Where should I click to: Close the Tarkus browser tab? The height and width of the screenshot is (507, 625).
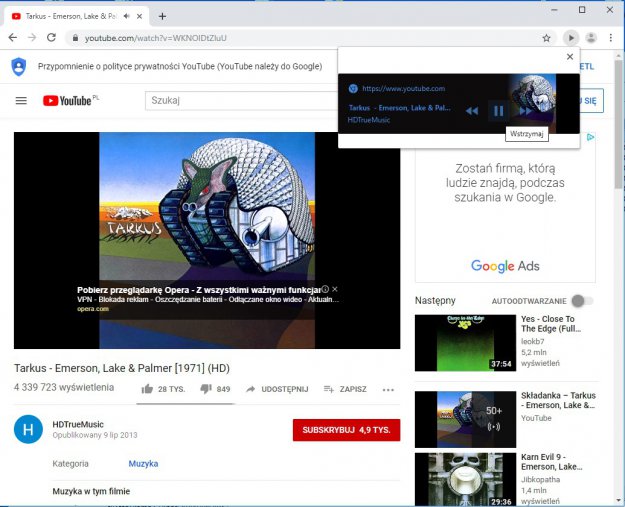pos(140,16)
